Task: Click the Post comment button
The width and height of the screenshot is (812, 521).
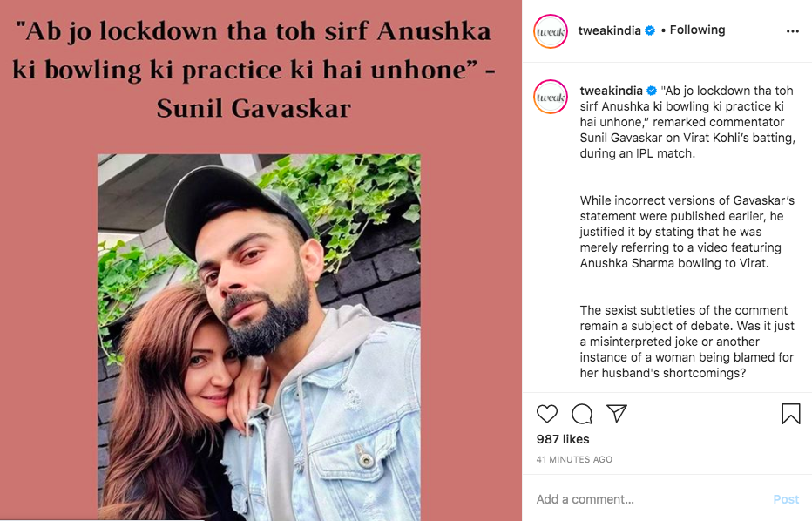Action: [x=786, y=499]
